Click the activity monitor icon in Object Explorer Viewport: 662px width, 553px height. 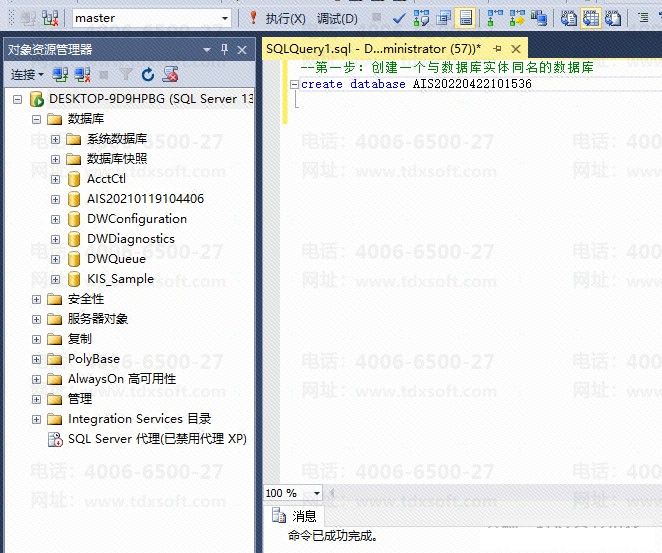pyautogui.click(x=170, y=74)
